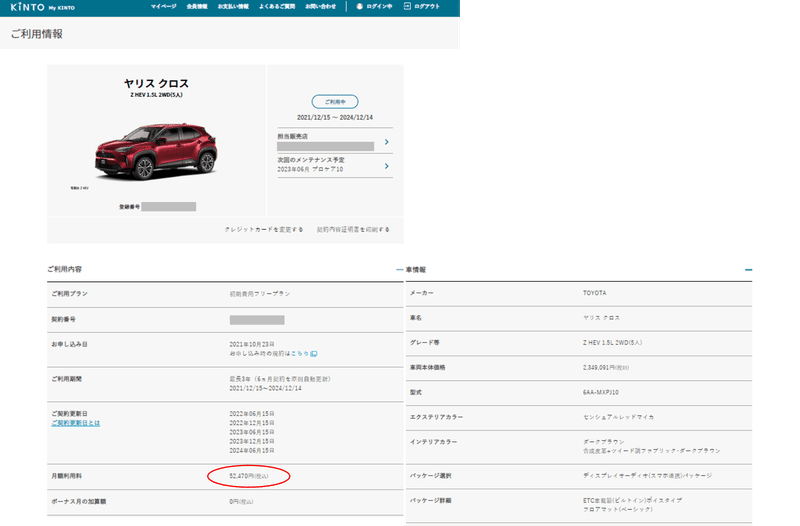Screen dimensions: 800x526
Task: Select the 2,349,091円 vehicle price
Action: (606, 367)
